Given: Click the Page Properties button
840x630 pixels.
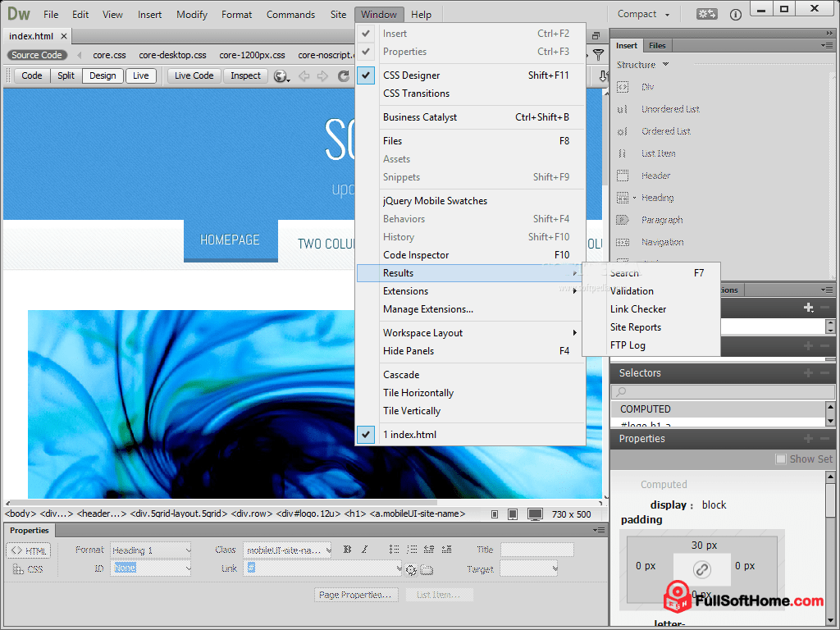Looking at the screenshot, I should coord(357,595).
